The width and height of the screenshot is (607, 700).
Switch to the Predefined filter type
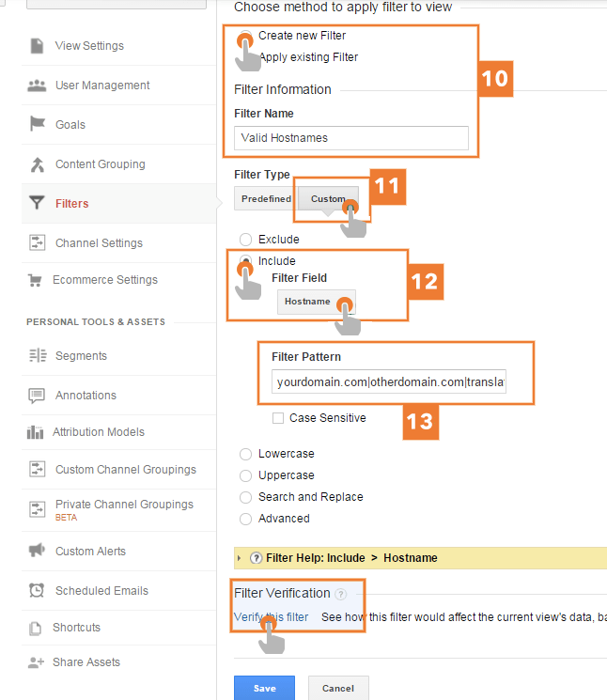(x=266, y=199)
